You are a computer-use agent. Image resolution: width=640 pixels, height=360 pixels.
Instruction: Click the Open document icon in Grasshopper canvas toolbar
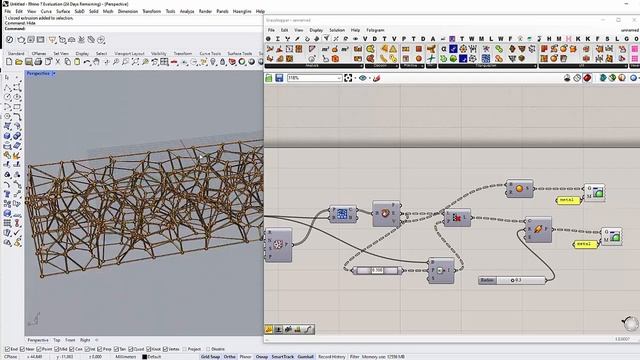coord(269,78)
